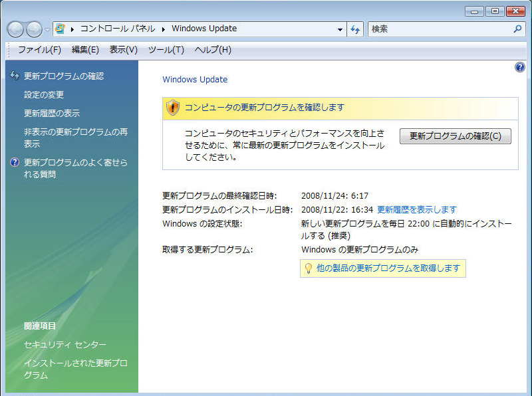Expand the breadcrumb arrow before Windows Update
The width and height of the screenshot is (532, 396).
164,29
